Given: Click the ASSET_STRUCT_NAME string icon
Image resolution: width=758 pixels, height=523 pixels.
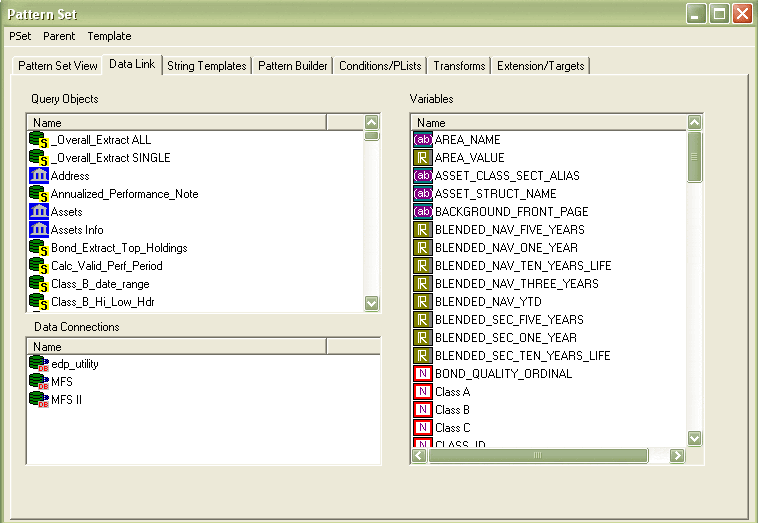Looking at the screenshot, I should tap(423, 194).
